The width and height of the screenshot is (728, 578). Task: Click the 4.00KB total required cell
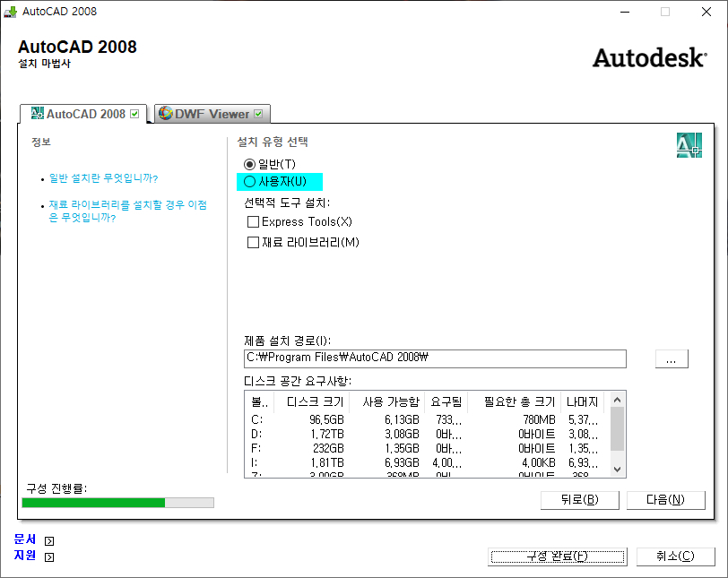pos(539,463)
